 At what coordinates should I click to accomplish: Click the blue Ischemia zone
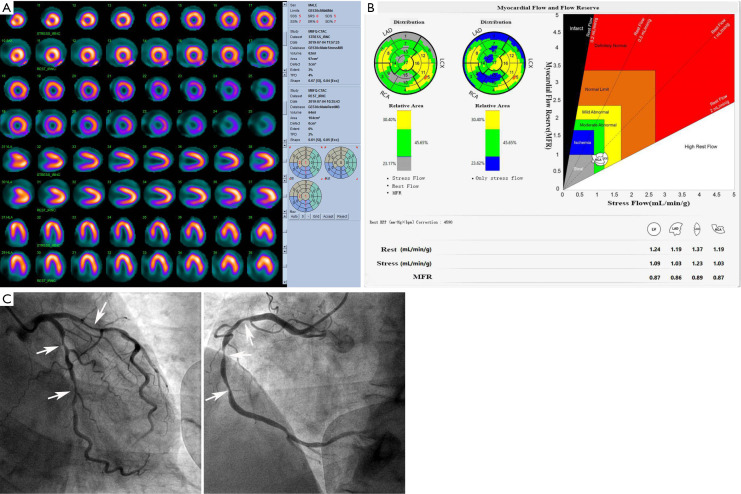[581, 142]
